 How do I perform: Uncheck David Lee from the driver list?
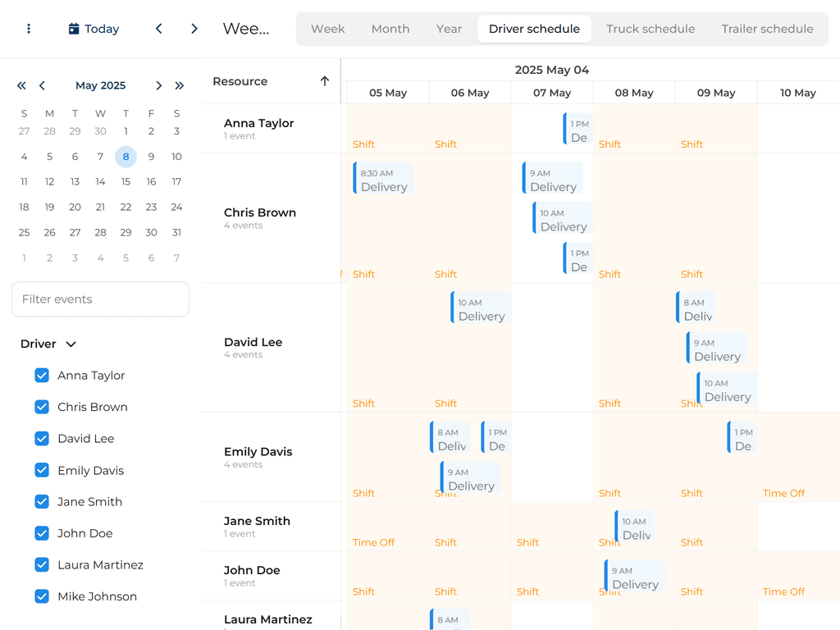(x=42, y=439)
